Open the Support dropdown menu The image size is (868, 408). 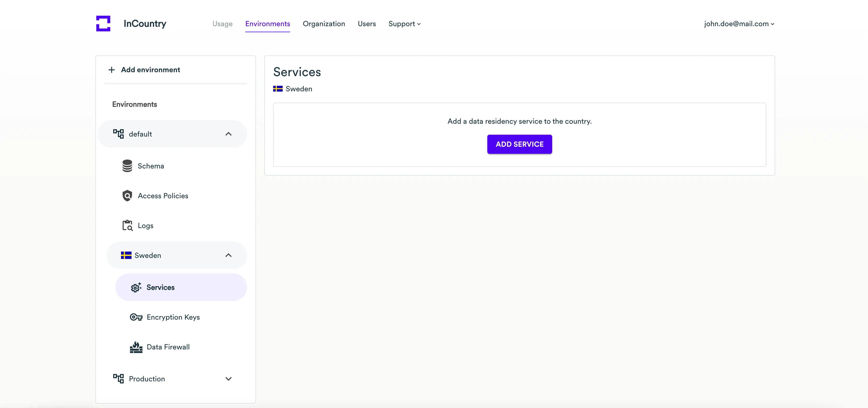(x=404, y=24)
